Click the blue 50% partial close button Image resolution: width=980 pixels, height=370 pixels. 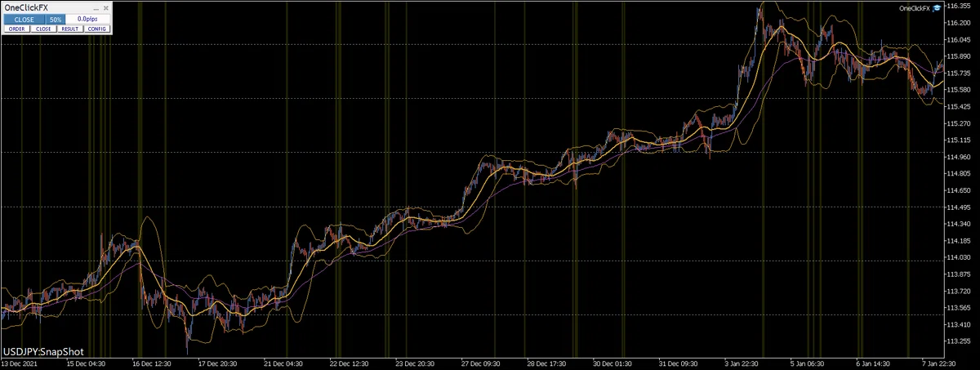point(56,18)
